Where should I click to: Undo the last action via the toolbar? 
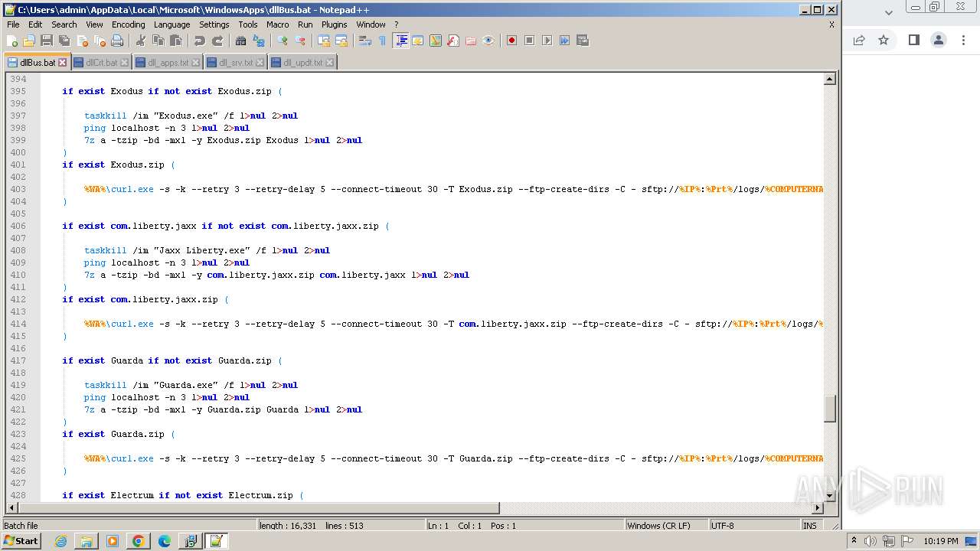click(199, 41)
